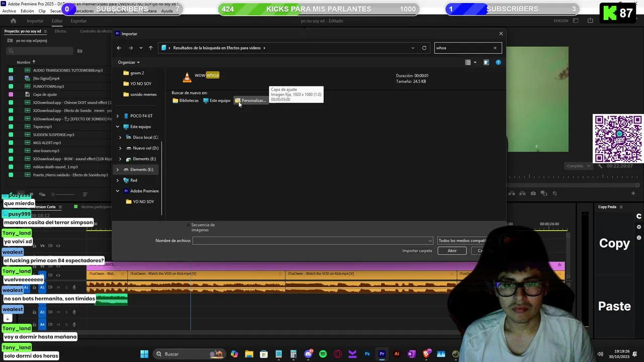Open the file type filter combo box
Viewport: 644px width, 362px height.
point(461,240)
